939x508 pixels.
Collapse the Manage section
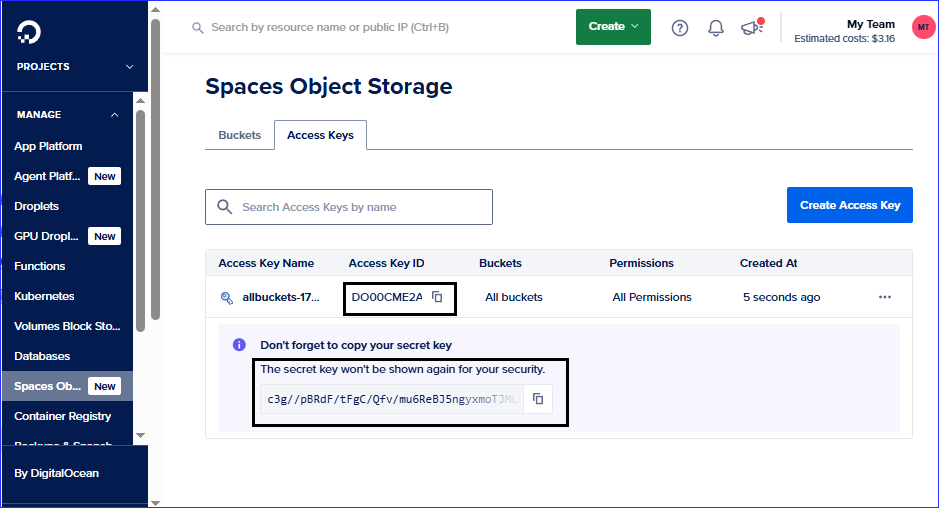tap(115, 115)
